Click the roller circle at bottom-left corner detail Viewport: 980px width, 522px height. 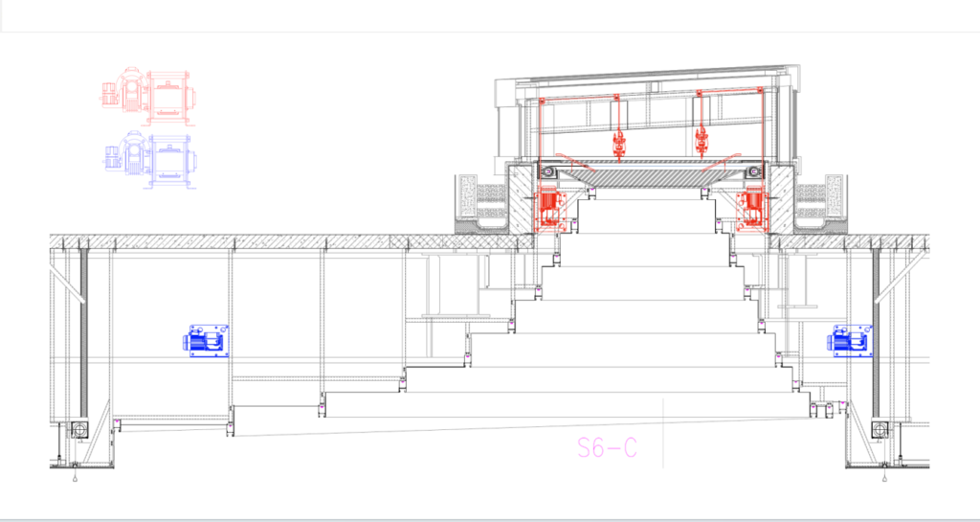point(78,429)
